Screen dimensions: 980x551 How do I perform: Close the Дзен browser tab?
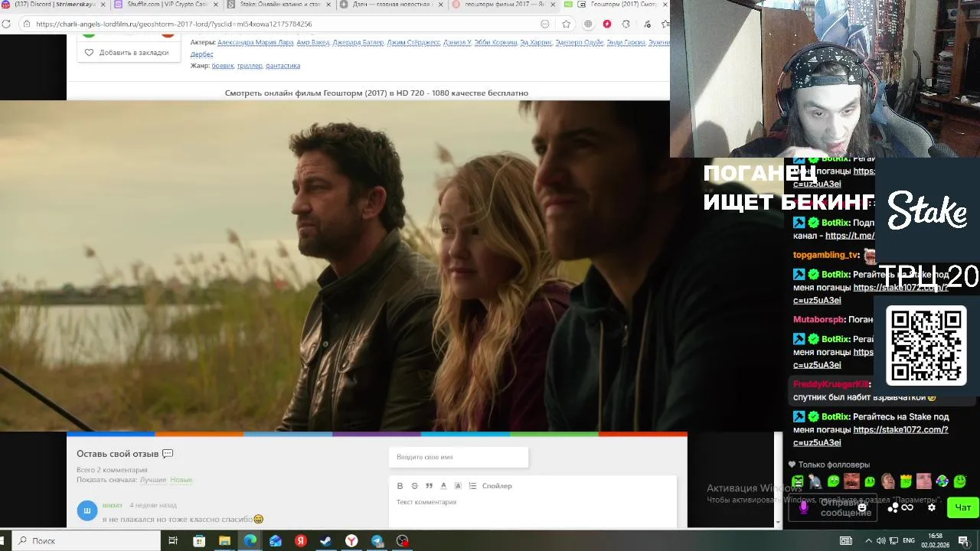(x=440, y=5)
